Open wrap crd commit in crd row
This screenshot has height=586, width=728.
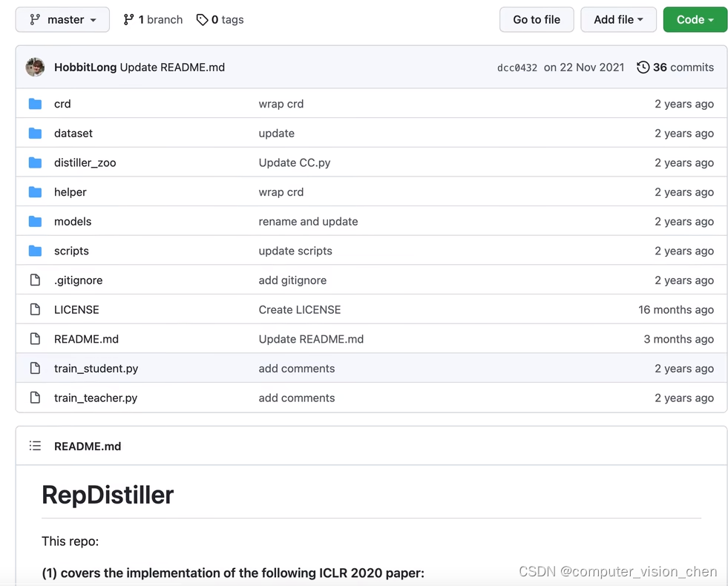(281, 104)
